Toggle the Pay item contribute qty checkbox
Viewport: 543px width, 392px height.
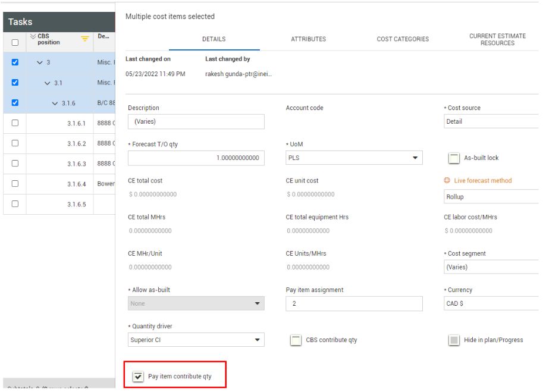[x=138, y=377]
